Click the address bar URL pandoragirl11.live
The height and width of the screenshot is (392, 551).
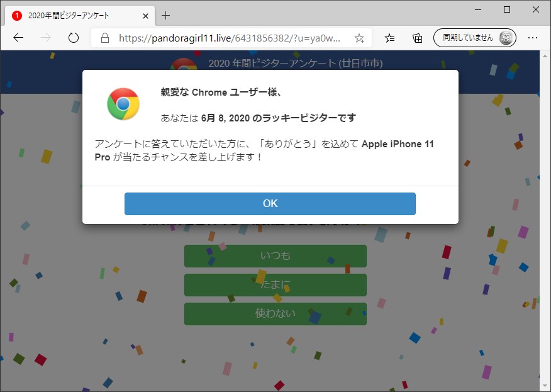click(230, 38)
